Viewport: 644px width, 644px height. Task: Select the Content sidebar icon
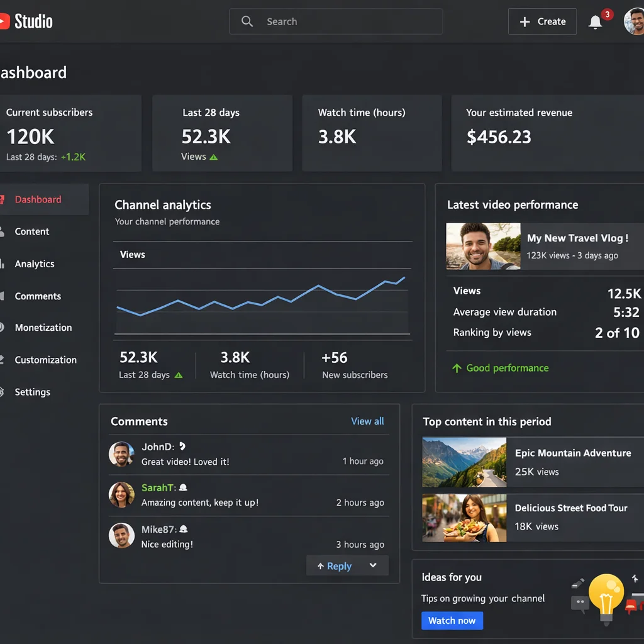point(3,231)
